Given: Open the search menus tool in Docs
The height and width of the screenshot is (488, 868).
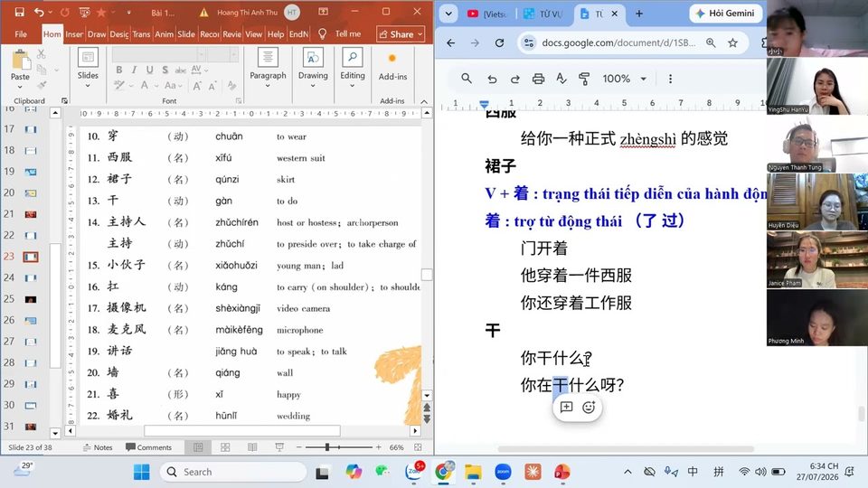Looking at the screenshot, I should point(467,79).
